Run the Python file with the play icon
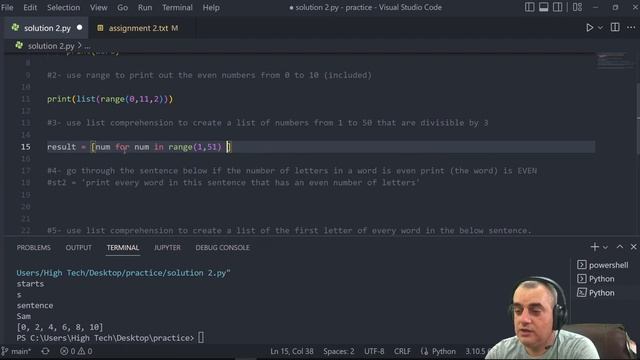 pyautogui.click(x=589, y=28)
